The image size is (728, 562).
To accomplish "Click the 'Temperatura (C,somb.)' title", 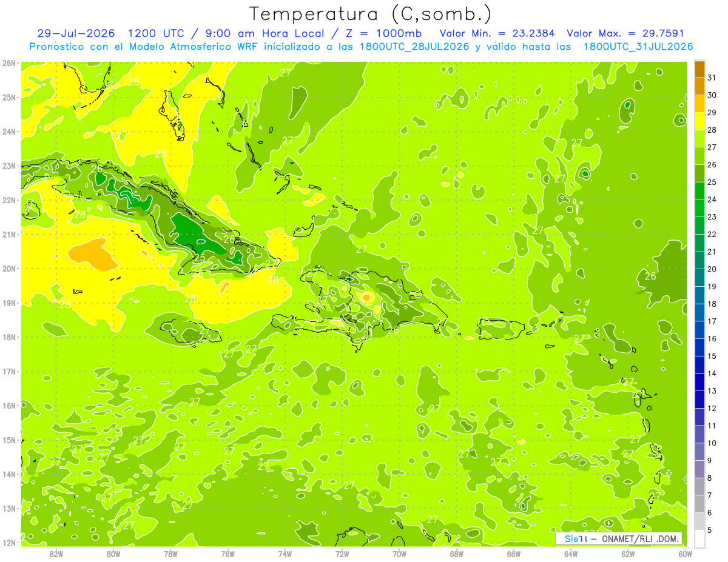I will (x=370, y=13).
